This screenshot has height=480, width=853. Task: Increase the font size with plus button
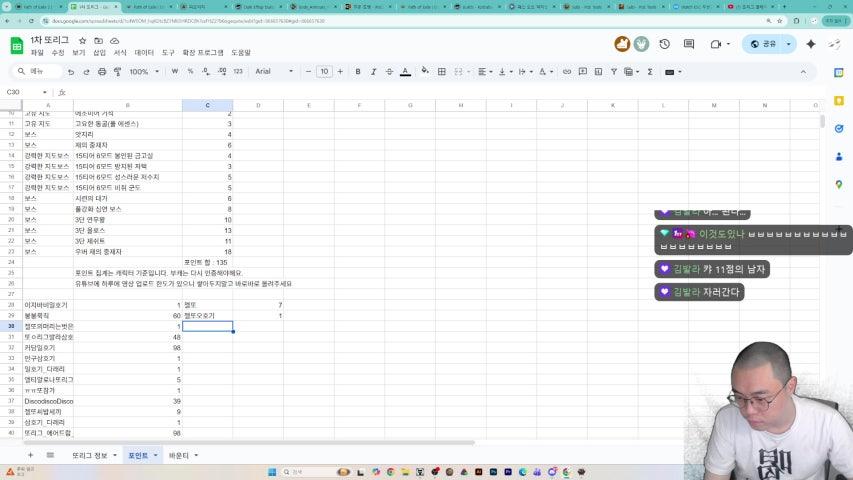click(340, 72)
